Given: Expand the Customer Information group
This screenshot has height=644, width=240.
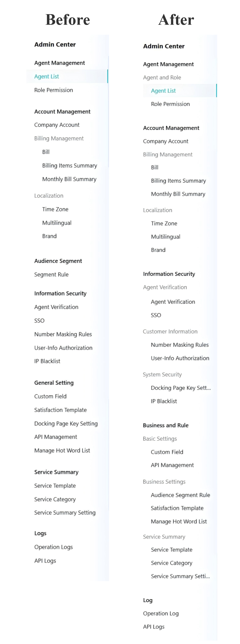Looking at the screenshot, I should (x=170, y=332).
